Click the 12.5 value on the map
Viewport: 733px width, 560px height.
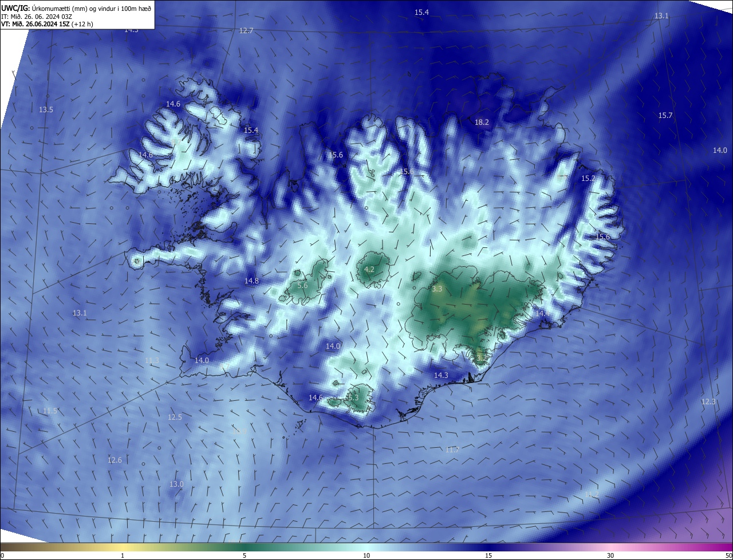click(175, 417)
